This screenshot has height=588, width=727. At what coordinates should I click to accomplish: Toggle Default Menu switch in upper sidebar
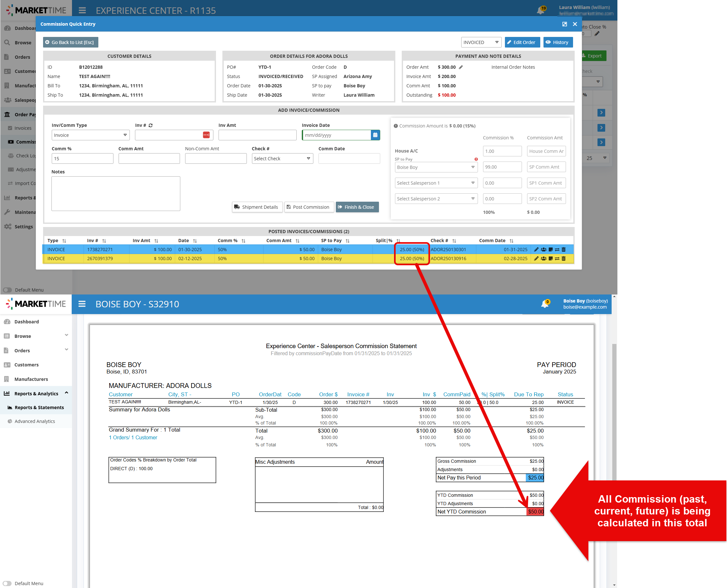tap(7, 290)
